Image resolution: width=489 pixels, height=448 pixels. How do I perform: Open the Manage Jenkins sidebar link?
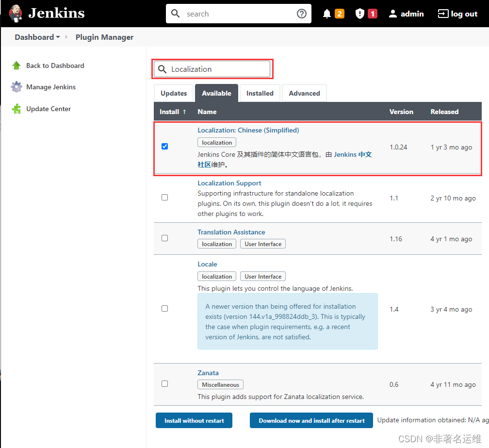click(x=51, y=87)
